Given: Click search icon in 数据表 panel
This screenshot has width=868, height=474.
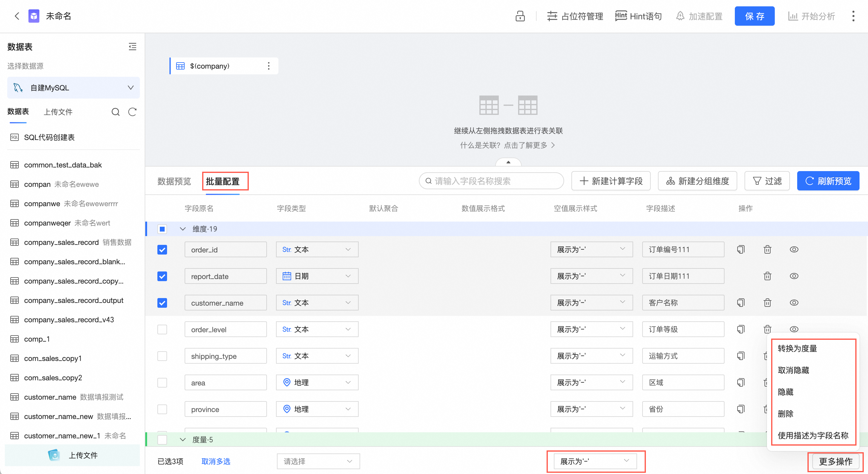Looking at the screenshot, I should 116,112.
